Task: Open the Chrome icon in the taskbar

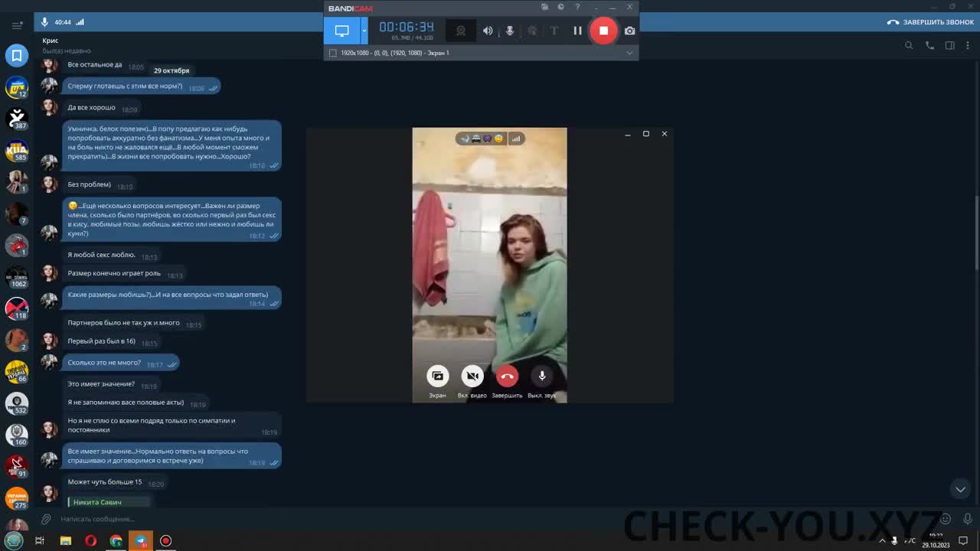Action: 116,541
